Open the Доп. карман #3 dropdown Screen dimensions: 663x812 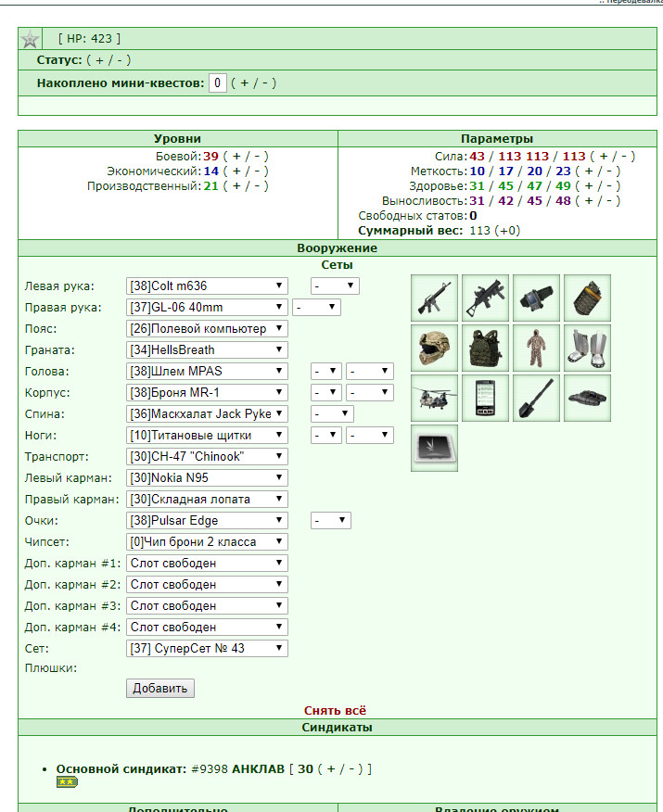(x=207, y=605)
